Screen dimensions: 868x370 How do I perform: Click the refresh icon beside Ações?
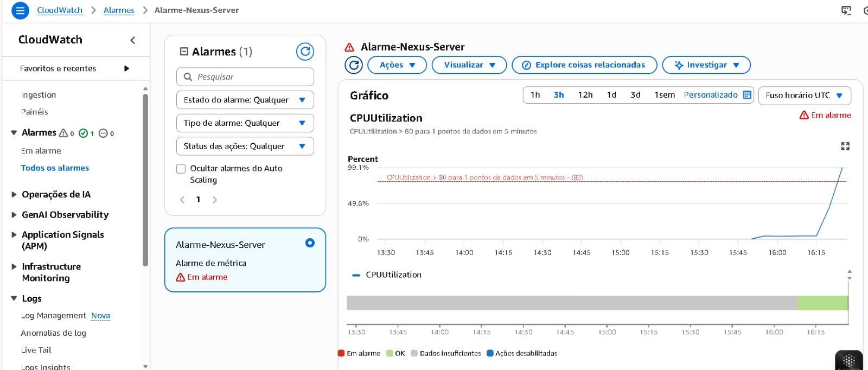tap(354, 65)
